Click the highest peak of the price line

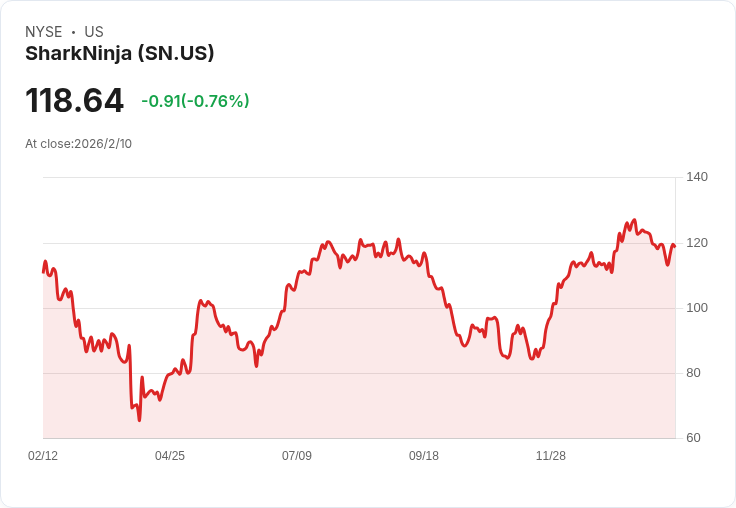pos(634,220)
